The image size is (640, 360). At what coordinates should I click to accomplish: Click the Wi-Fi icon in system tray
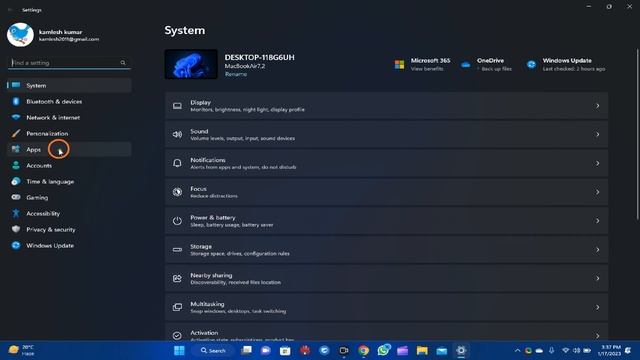click(x=565, y=350)
